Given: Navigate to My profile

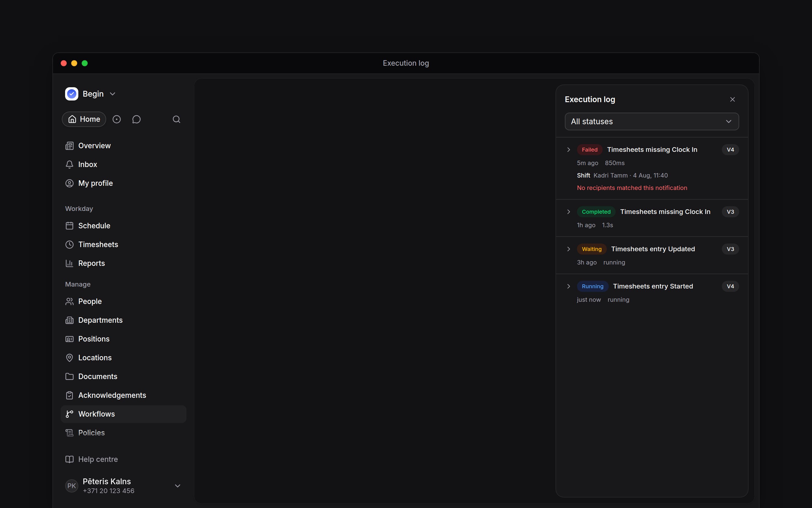Looking at the screenshot, I should 124,183.
